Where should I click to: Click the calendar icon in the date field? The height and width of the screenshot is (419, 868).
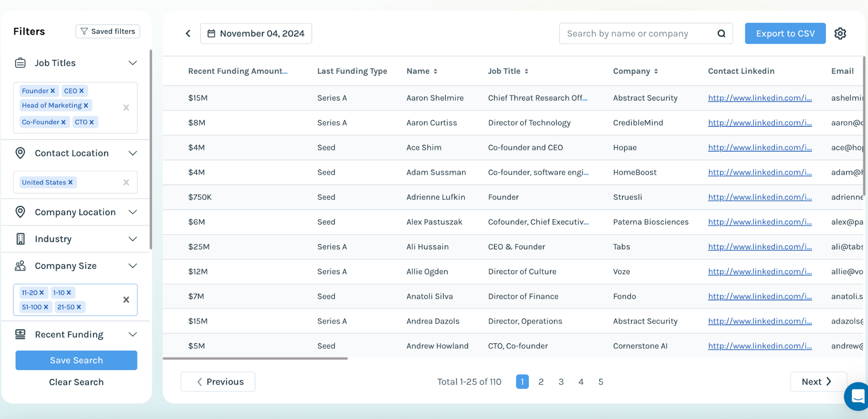(211, 33)
